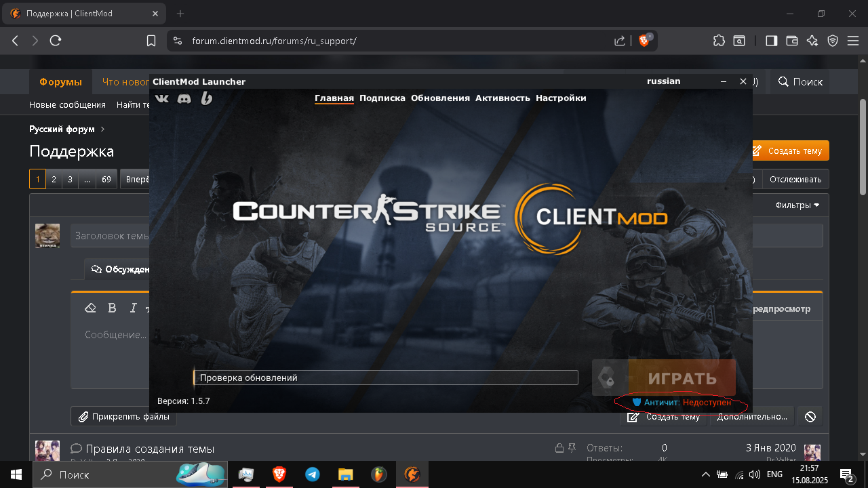Select the eraser remove-formatting icon
Image resolution: width=868 pixels, height=488 pixels.
point(91,308)
